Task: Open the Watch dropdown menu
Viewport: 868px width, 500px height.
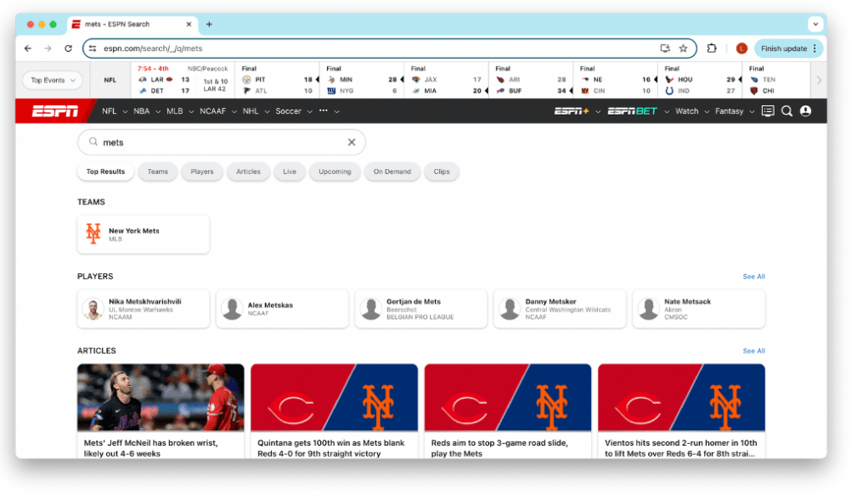Action: coord(690,111)
